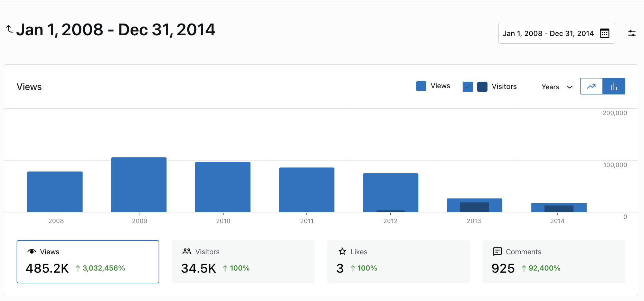Click the dark blue Visitors legend swatch
Viewport: 644px width, 301px height.
tap(482, 86)
